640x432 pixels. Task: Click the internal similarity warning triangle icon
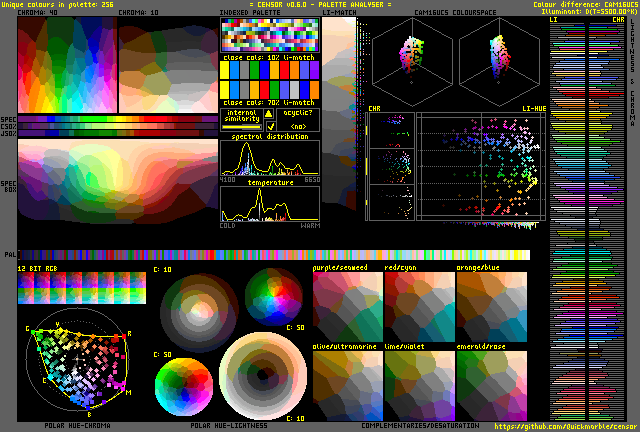269,114
